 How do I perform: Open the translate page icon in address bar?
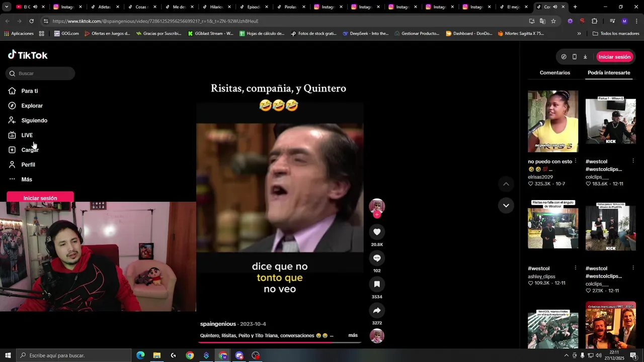click(x=542, y=21)
